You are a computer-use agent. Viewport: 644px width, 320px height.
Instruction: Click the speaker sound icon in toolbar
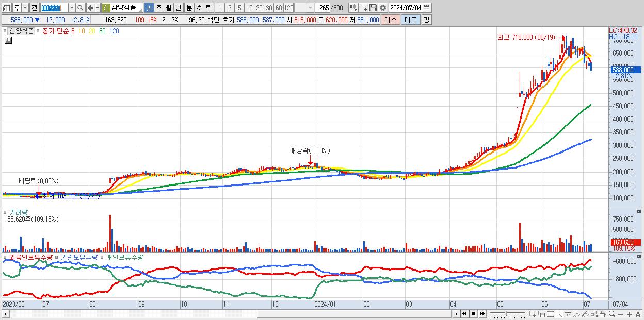(90, 8)
